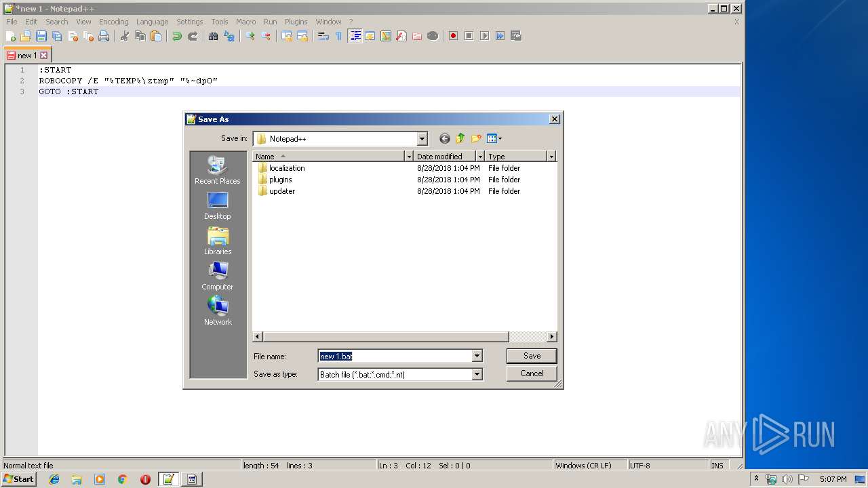Click the Copy toolbar icon

(x=140, y=36)
